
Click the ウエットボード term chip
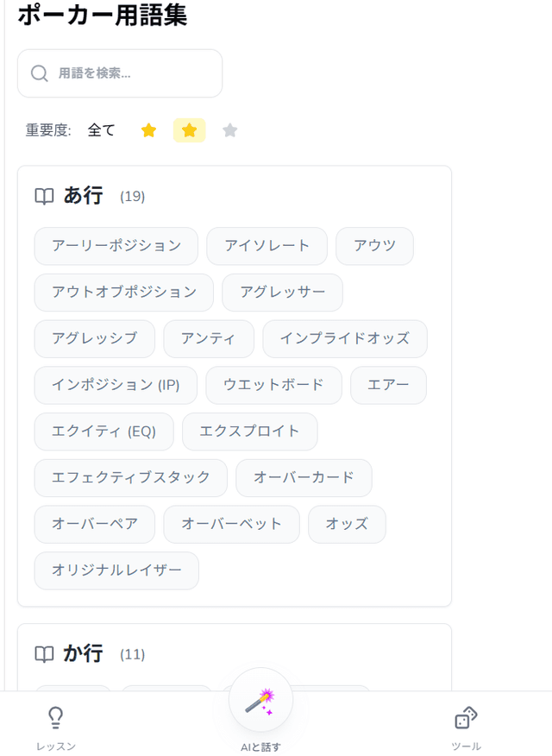(x=273, y=385)
